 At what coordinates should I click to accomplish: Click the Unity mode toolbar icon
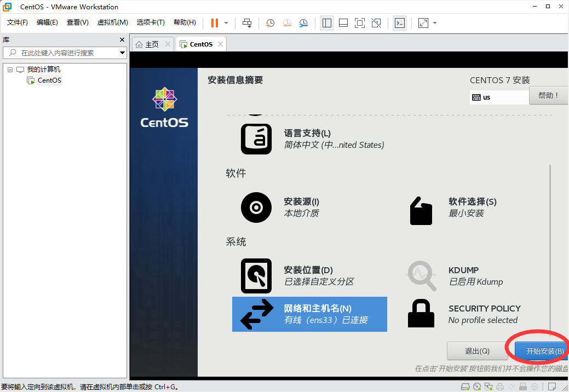pyautogui.click(x=376, y=23)
